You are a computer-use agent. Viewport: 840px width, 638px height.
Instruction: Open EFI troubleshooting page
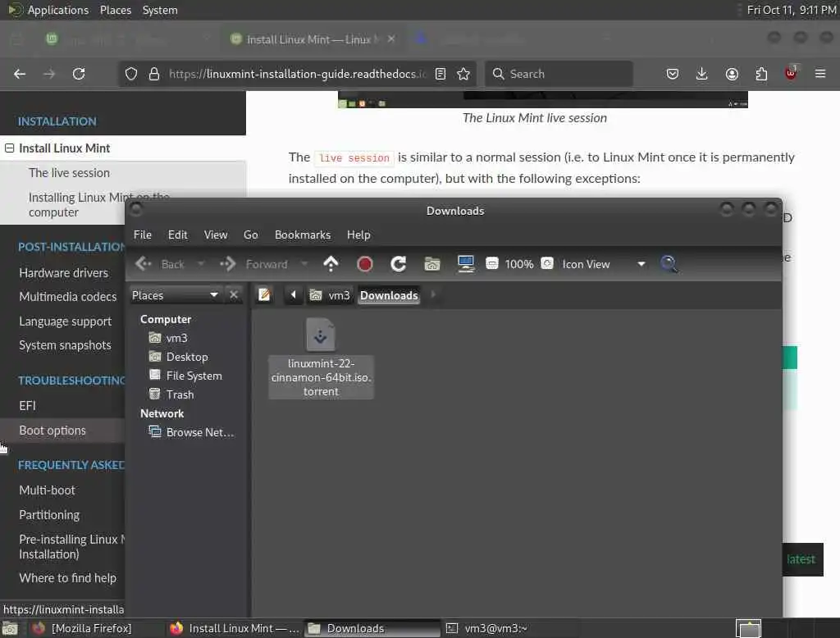pyautogui.click(x=27, y=405)
